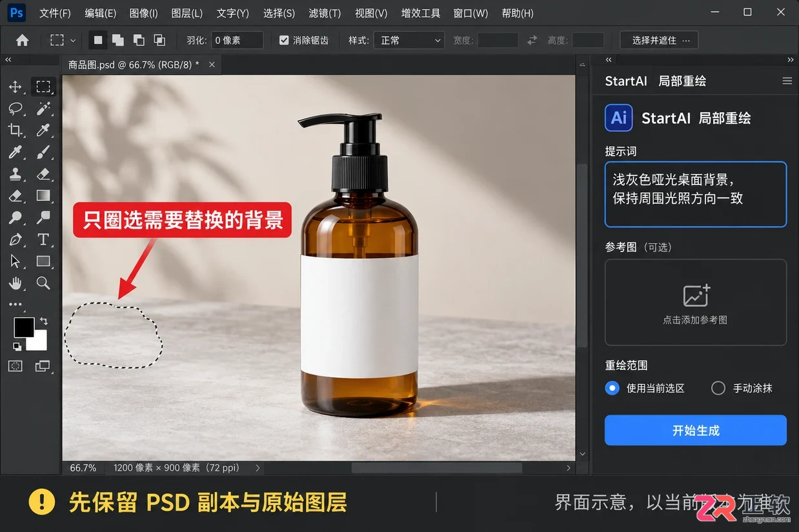Open the 文件(F) menu
The image size is (799, 532).
(55, 13)
